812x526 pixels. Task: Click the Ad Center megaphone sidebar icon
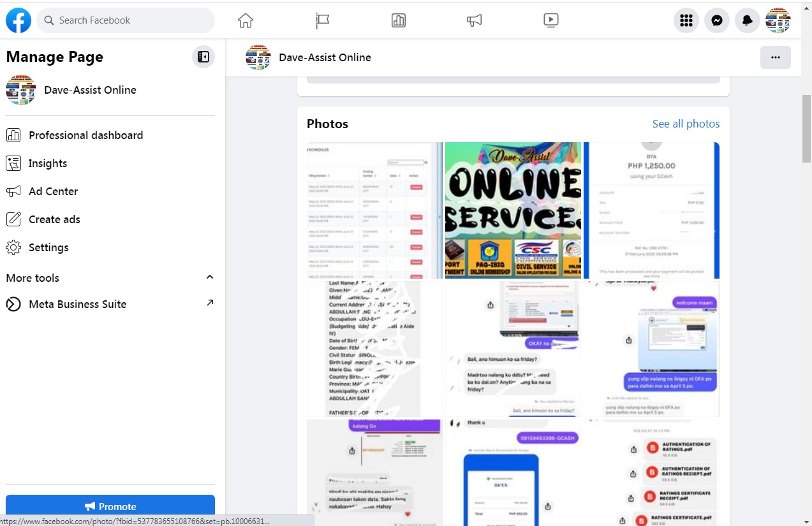pos(13,191)
